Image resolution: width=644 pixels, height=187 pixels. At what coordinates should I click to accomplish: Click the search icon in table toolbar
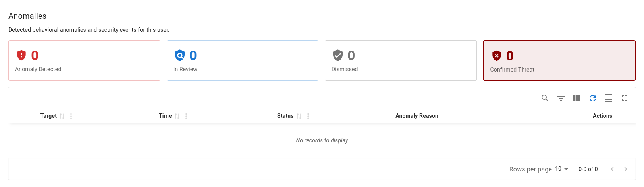545,98
